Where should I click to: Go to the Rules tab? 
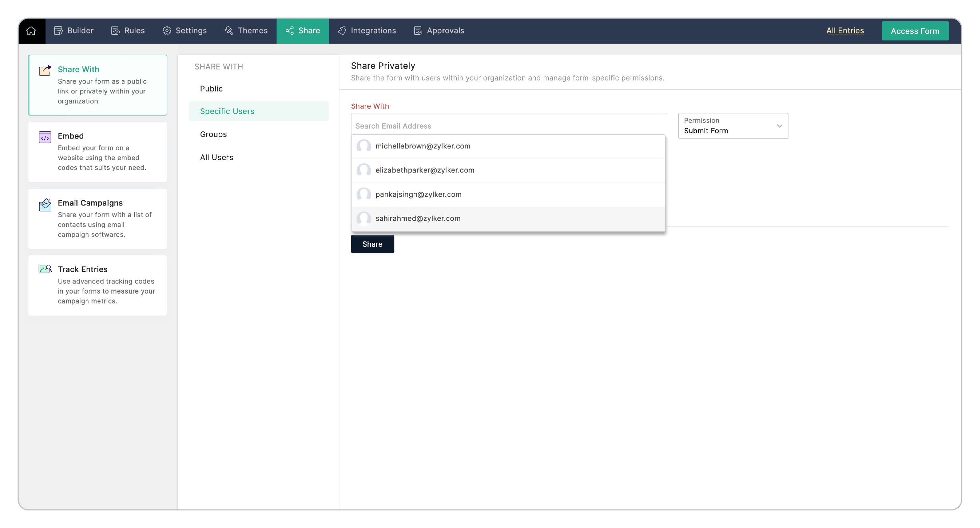point(128,31)
